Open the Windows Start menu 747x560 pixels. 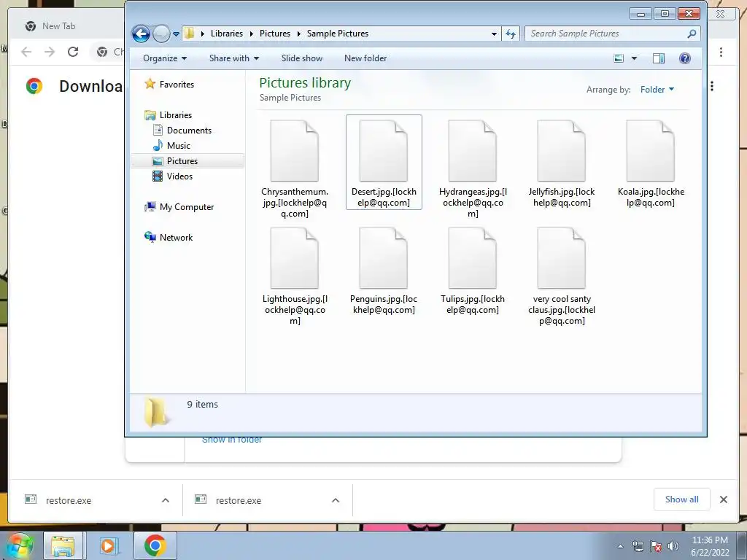[x=19, y=545]
